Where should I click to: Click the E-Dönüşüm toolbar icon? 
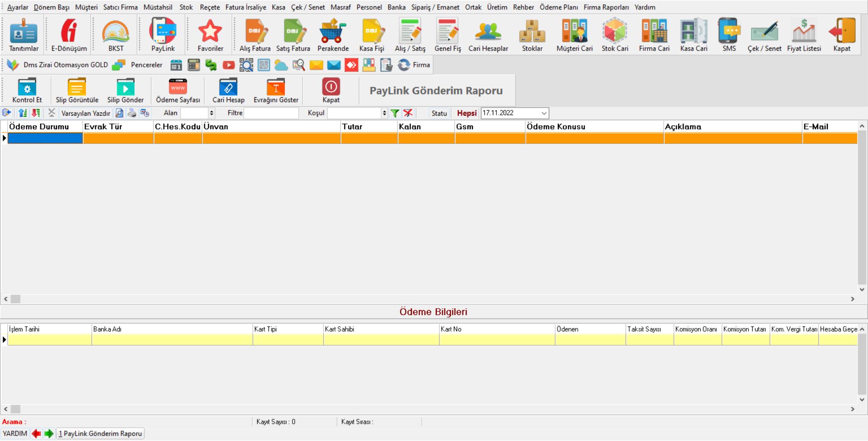(x=69, y=35)
